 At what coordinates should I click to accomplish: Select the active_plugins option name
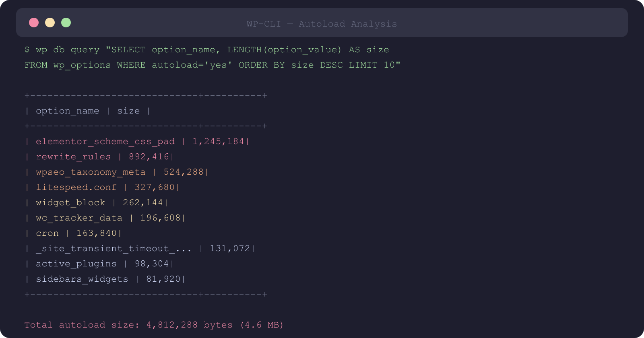click(76, 264)
